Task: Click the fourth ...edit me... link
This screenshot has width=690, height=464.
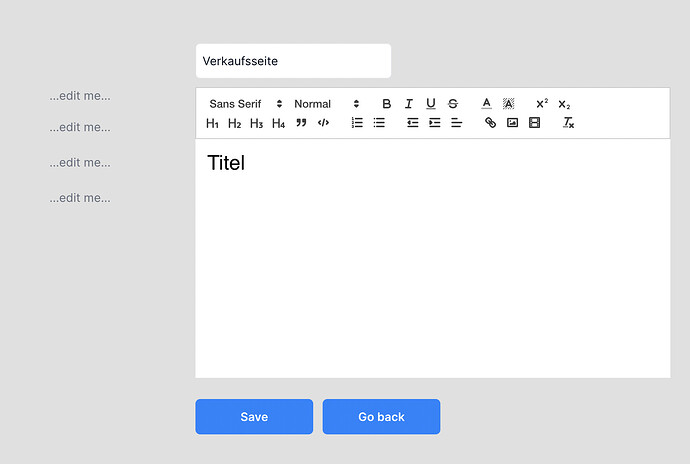Action: click(x=80, y=198)
